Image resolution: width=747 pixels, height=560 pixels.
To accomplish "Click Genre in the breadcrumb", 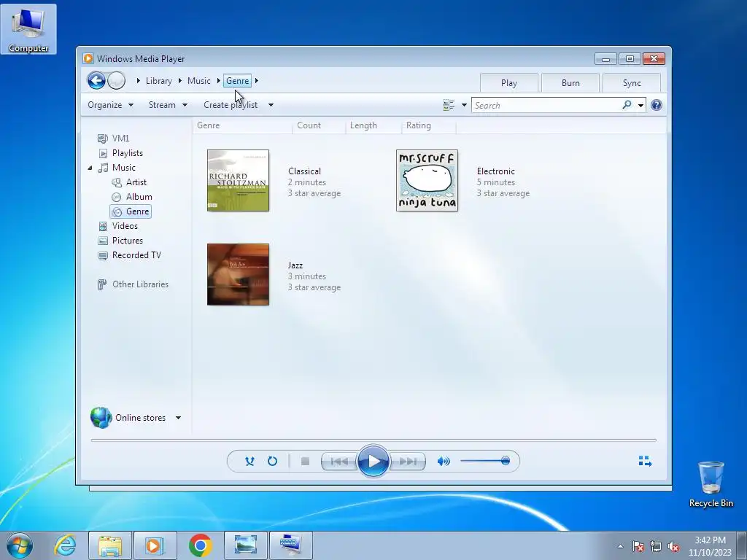I will coord(237,81).
